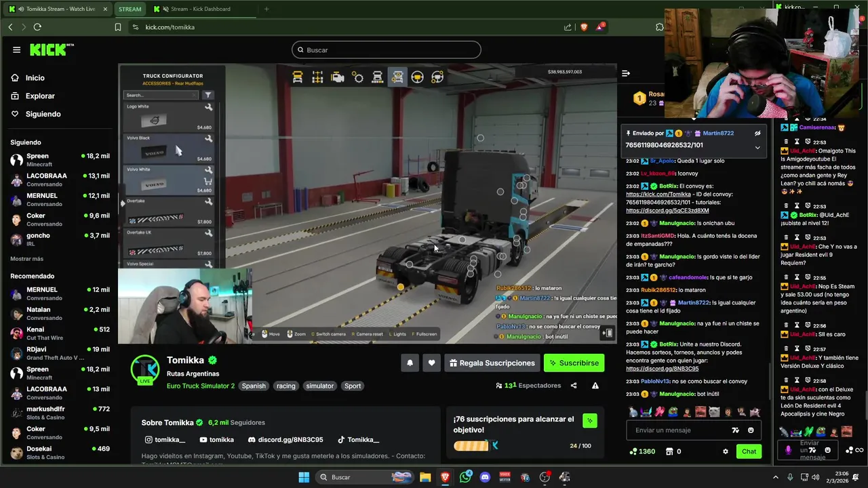Click the green Chat send button

749,451
